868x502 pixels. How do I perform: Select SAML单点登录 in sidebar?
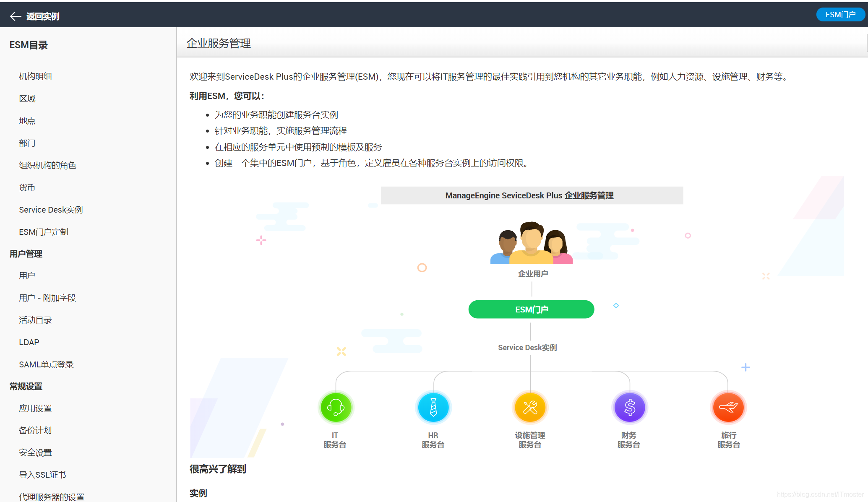pos(46,364)
